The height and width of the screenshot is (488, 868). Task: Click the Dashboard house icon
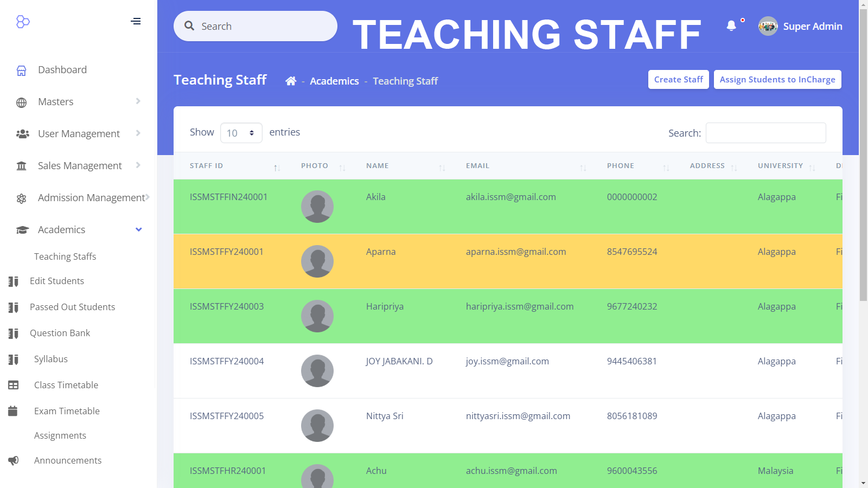click(x=22, y=70)
